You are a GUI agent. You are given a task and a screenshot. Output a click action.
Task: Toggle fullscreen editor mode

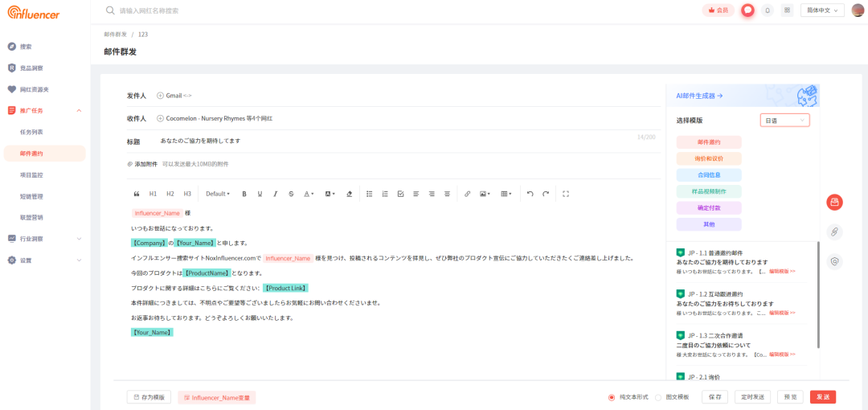click(x=565, y=194)
